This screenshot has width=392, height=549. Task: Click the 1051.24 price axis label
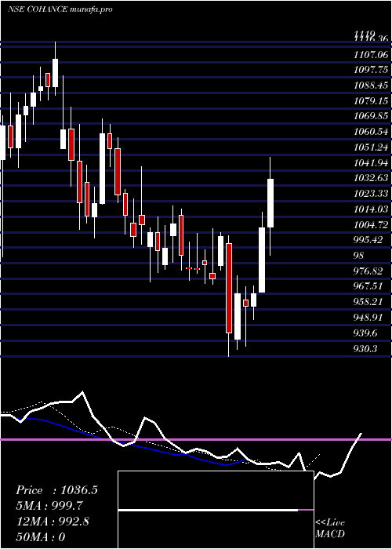371,147
